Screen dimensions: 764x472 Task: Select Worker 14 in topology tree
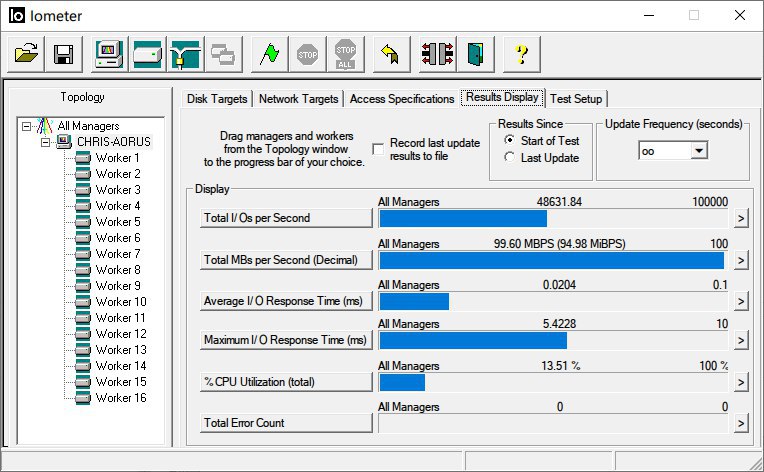(121, 366)
